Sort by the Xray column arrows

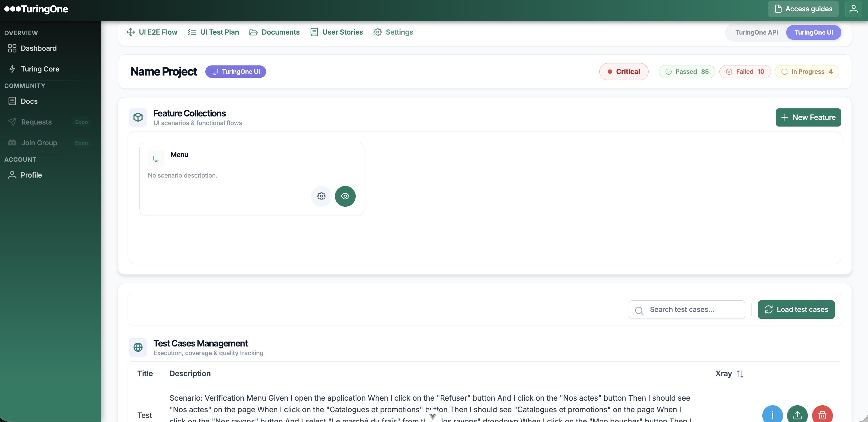click(x=740, y=373)
